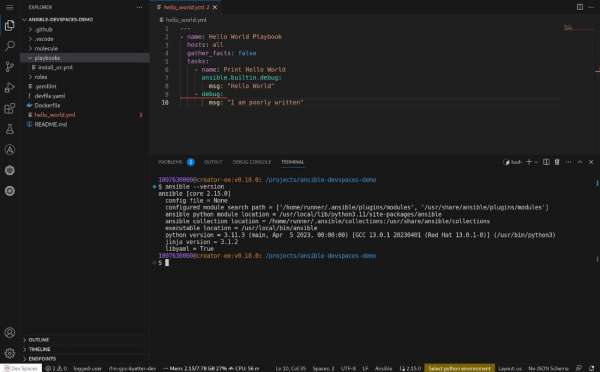Open the Ansible view in activity bar
600x372 pixels.
coord(10,150)
